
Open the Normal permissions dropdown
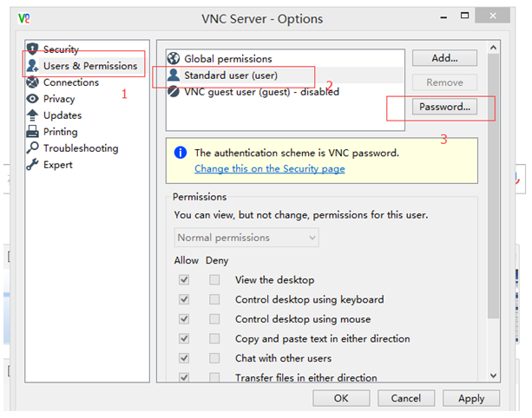point(246,238)
